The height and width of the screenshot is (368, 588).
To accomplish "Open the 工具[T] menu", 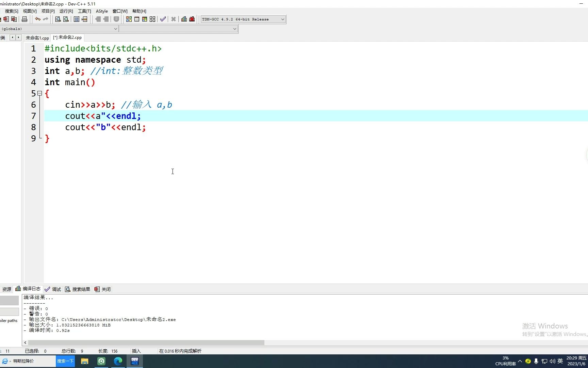I will click(x=84, y=11).
